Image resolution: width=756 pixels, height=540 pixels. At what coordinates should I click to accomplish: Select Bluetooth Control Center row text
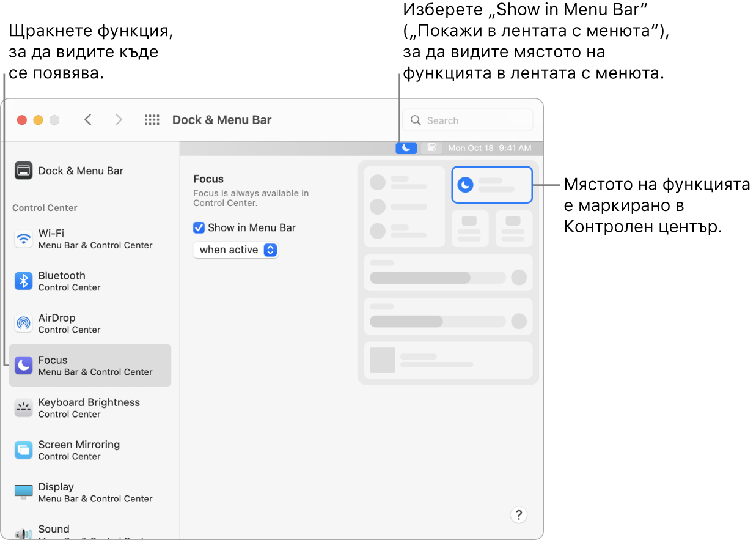tap(69, 281)
